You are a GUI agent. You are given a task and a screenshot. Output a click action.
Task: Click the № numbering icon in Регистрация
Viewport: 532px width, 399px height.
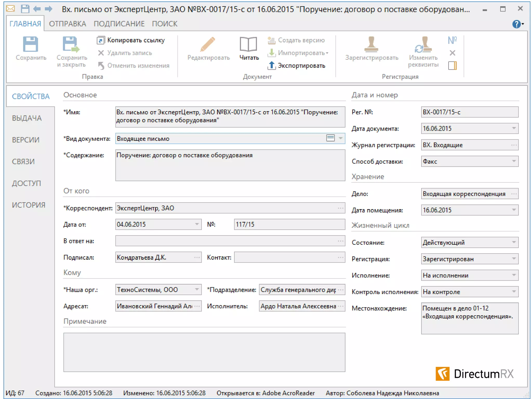tap(452, 40)
